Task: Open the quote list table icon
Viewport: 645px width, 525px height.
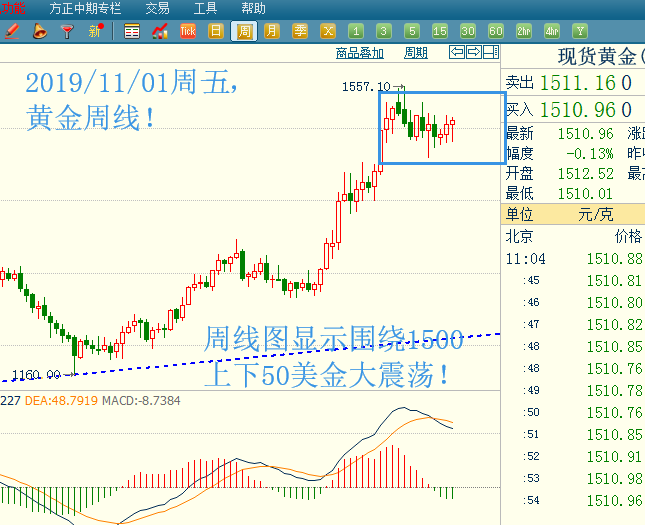Action: tap(132, 31)
